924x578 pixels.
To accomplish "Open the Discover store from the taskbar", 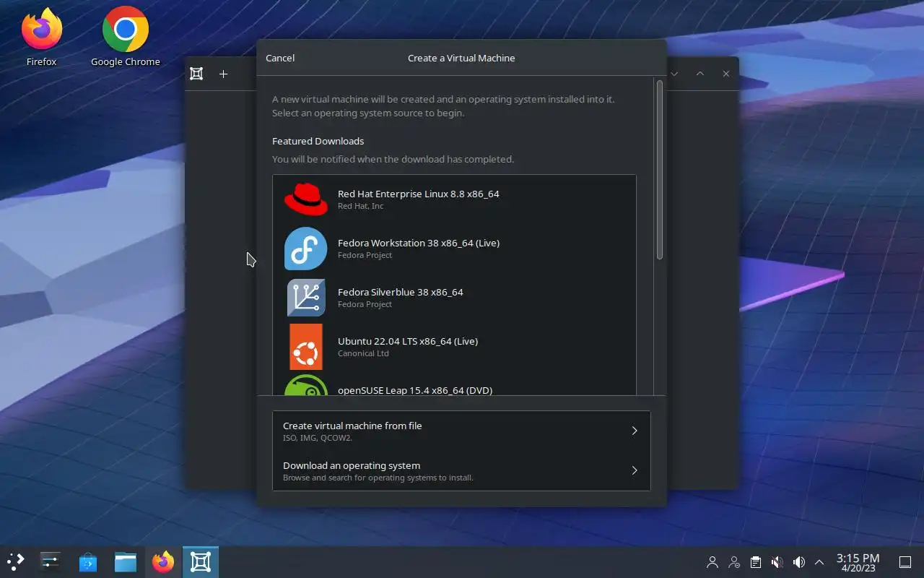I will coord(88,562).
